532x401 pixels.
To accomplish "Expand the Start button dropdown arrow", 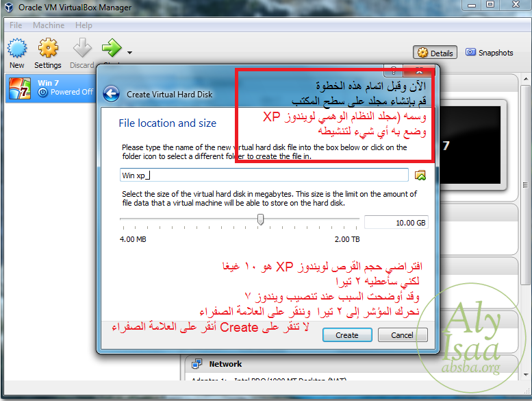I will pos(129,52).
